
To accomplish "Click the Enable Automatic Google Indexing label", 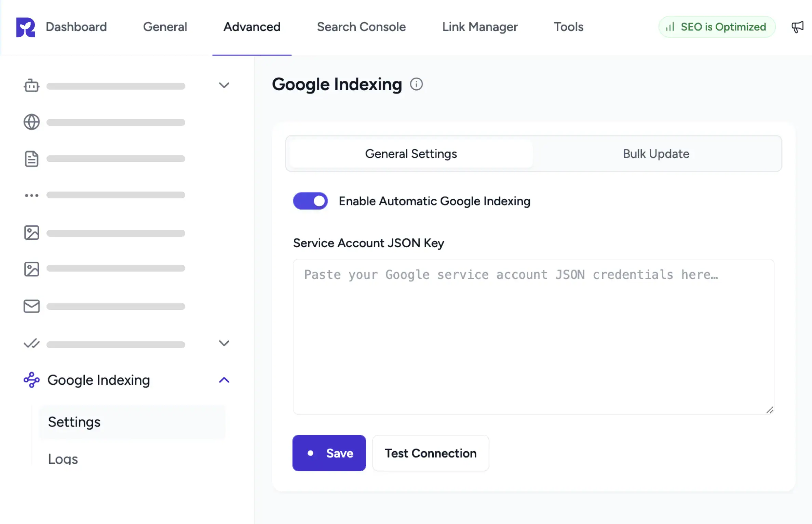I will click(x=434, y=201).
